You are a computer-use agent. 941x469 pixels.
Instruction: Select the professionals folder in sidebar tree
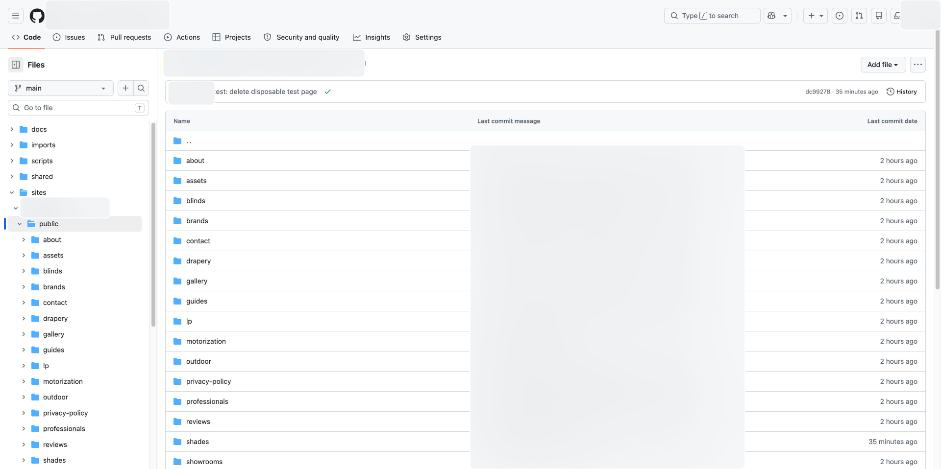pyautogui.click(x=64, y=429)
